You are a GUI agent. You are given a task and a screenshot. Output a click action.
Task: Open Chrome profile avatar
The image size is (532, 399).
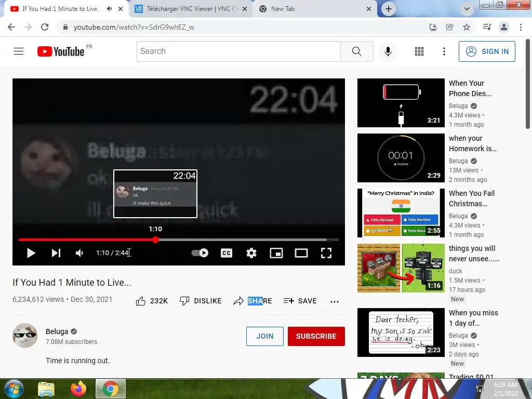click(504, 27)
